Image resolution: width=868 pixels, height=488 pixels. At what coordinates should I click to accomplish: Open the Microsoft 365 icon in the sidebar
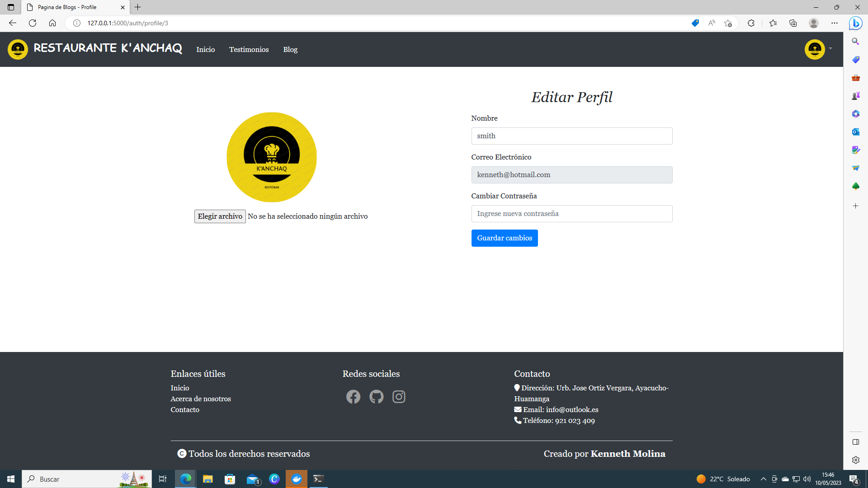pos(855,114)
